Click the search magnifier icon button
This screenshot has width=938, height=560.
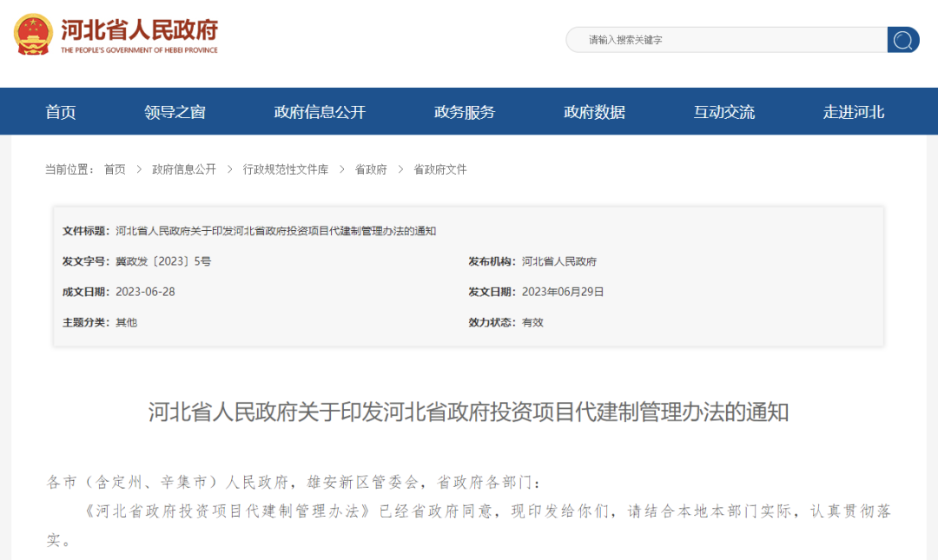click(x=903, y=40)
